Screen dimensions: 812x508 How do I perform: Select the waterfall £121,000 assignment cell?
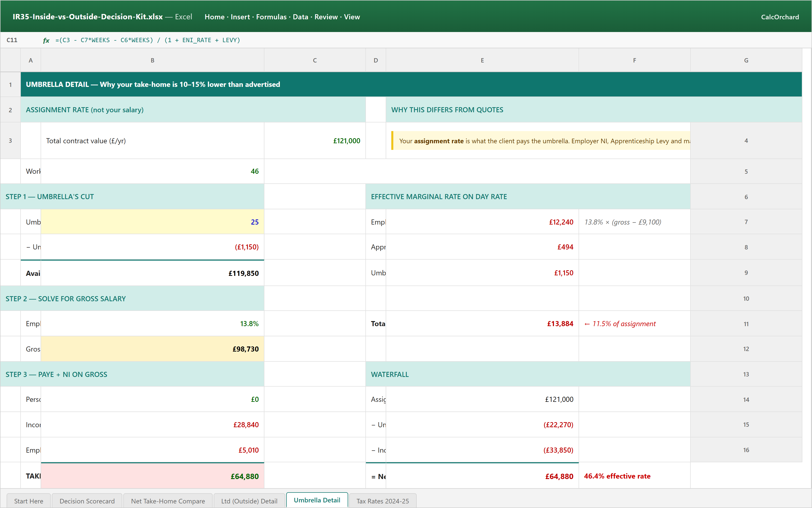[482, 399]
